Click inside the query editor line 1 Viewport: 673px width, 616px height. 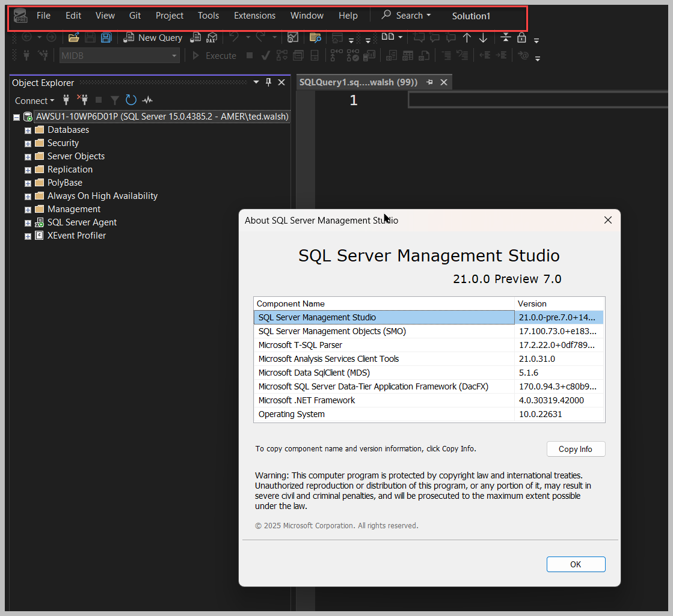pos(538,100)
